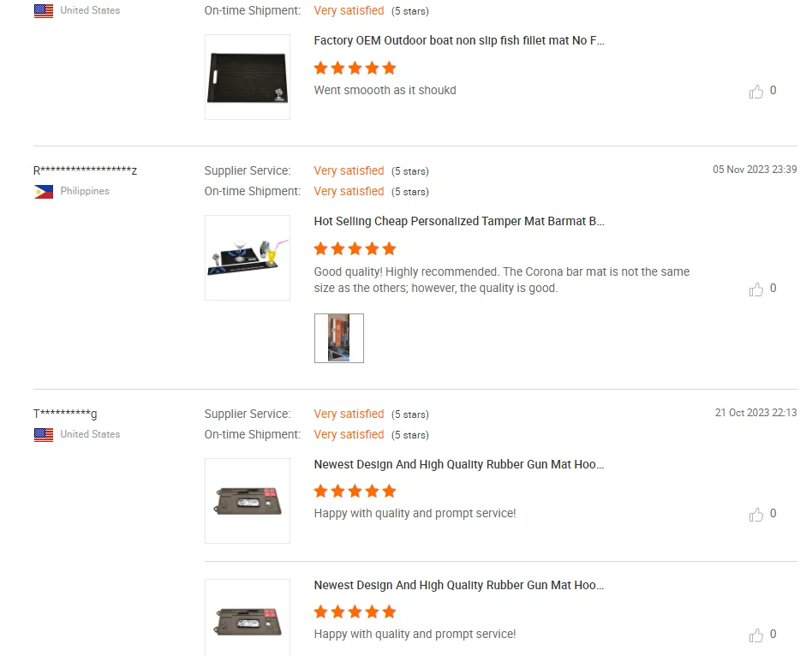812x656 pixels.
Task: Click thumbs-up on the last Gun Mat review
Action: click(x=756, y=635)
